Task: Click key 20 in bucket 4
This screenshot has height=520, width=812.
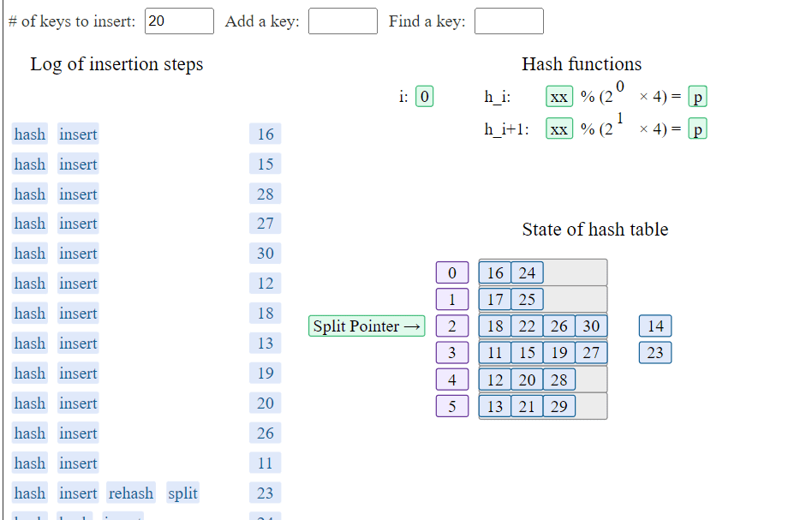Action: point(527,380)
